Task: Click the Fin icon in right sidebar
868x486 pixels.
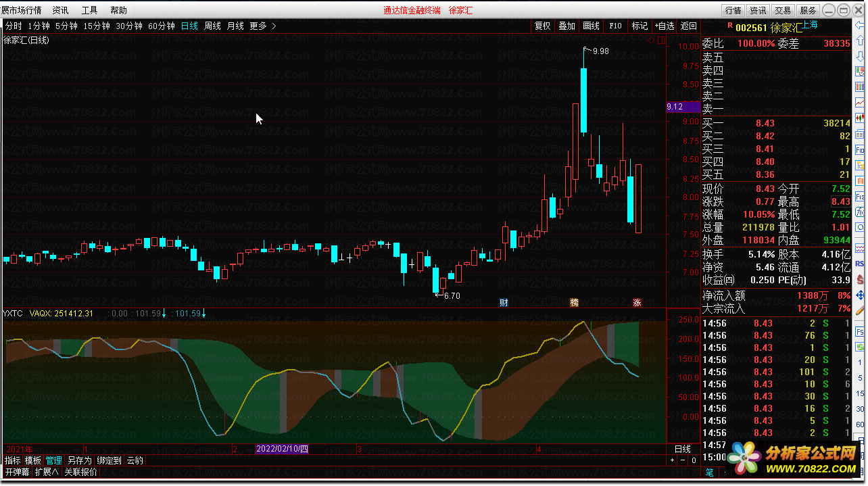Action: 860,149
